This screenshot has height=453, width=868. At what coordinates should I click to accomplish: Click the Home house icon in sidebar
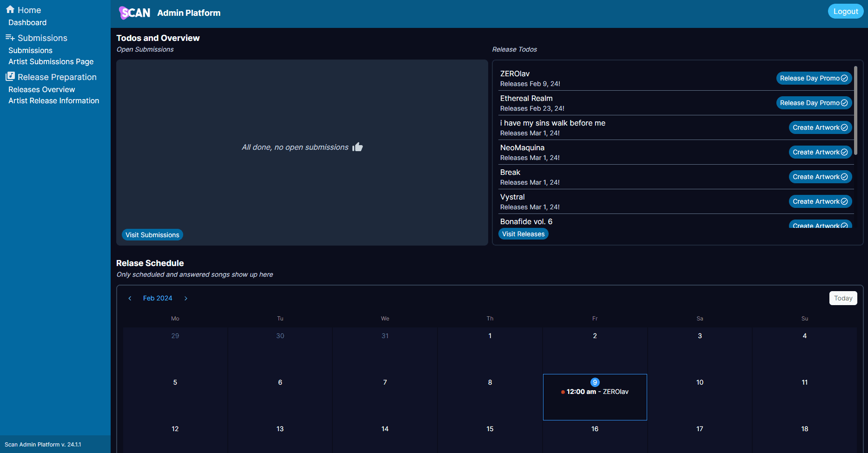[10, 9]
